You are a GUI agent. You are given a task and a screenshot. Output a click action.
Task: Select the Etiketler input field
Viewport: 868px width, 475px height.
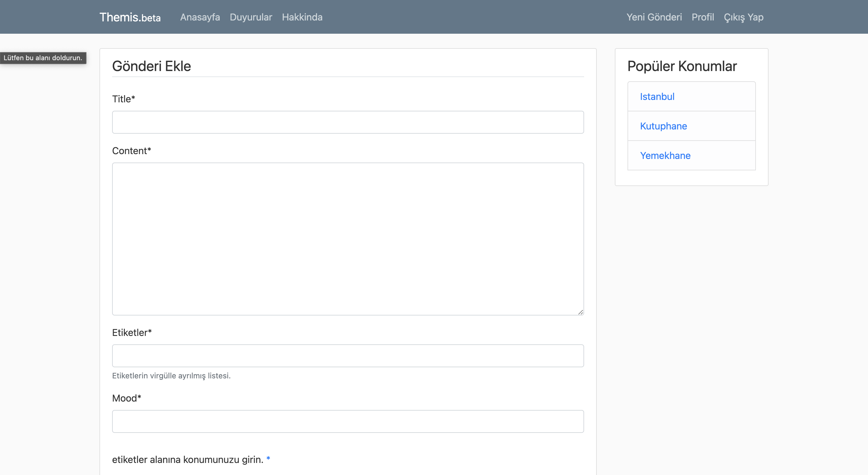click(348, 355)
